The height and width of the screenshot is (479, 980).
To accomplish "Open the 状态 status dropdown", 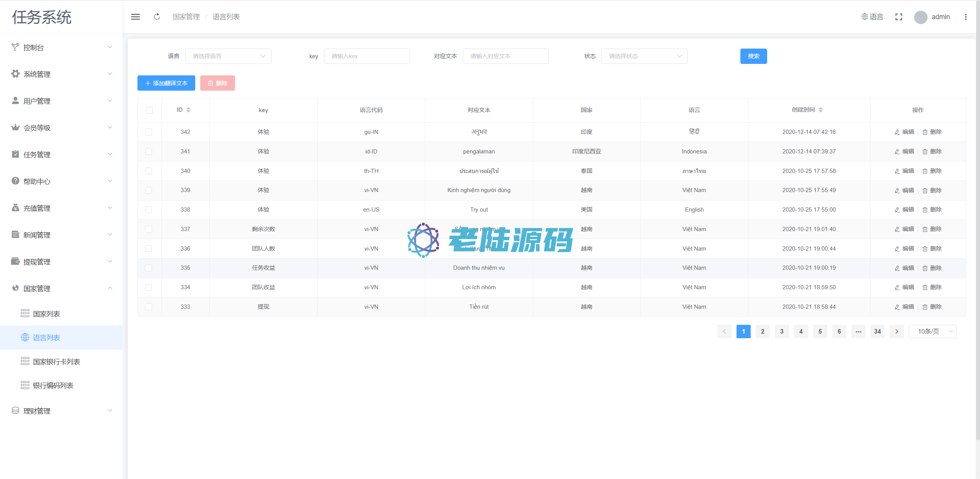I will click(x=644, y=56).
